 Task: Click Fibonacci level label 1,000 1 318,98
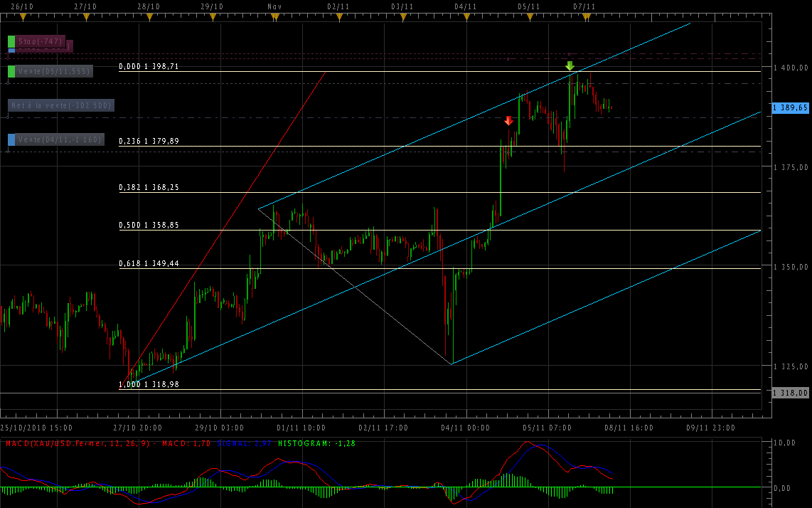point(149,384)
